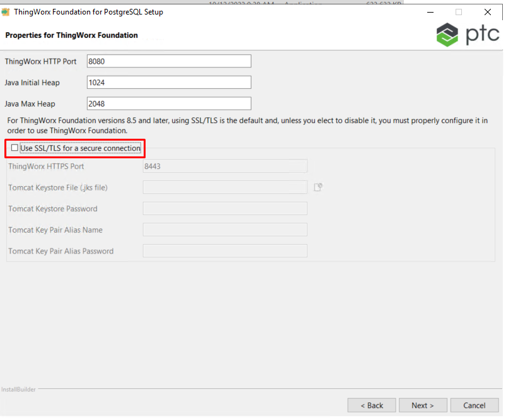Select the 8443 HTTPS port value
This screenshot has height=420, width=506.
(155, 166)
